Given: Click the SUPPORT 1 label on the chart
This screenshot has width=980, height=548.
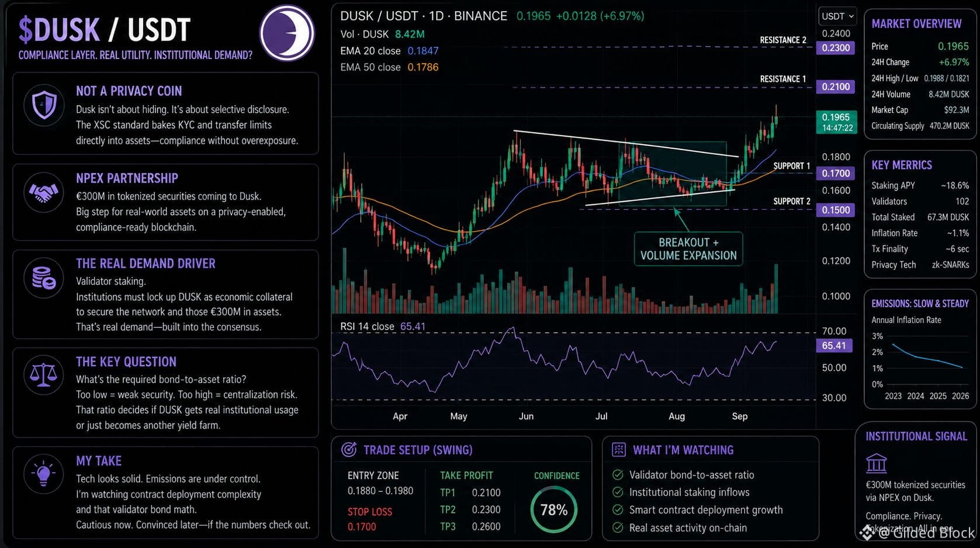Looking at the screenshot, I should tap(792, 166).
